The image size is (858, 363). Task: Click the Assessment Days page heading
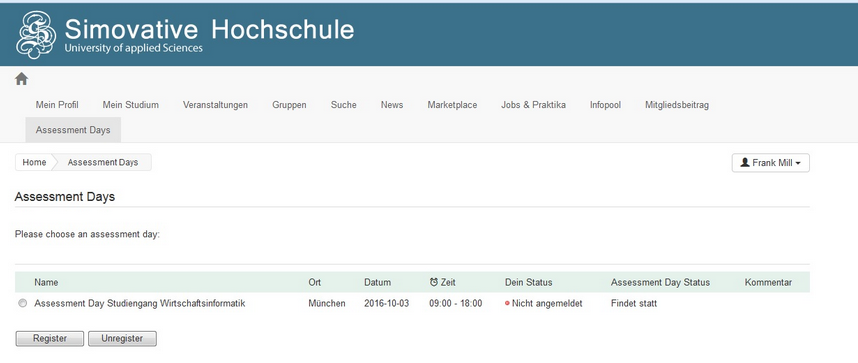[65, 197]
